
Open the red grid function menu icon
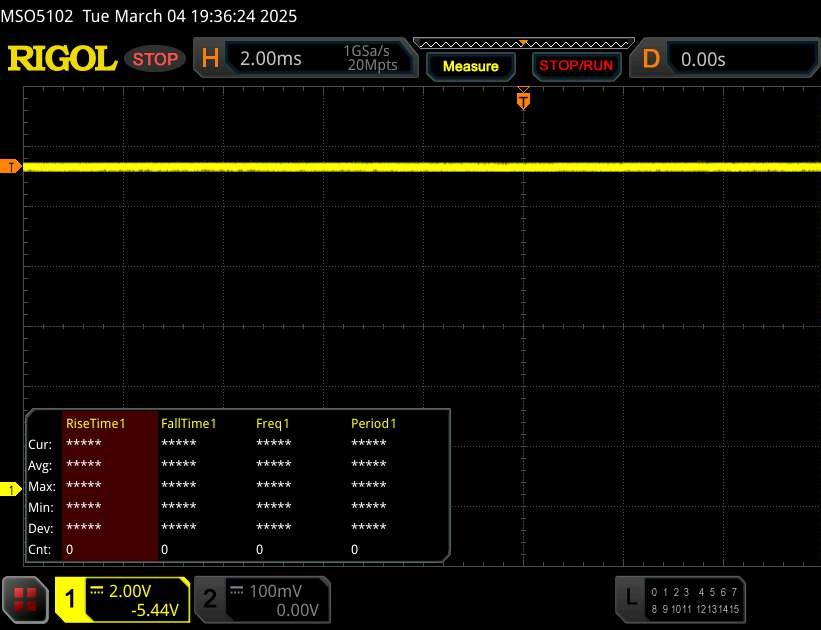tap(25, 600)
